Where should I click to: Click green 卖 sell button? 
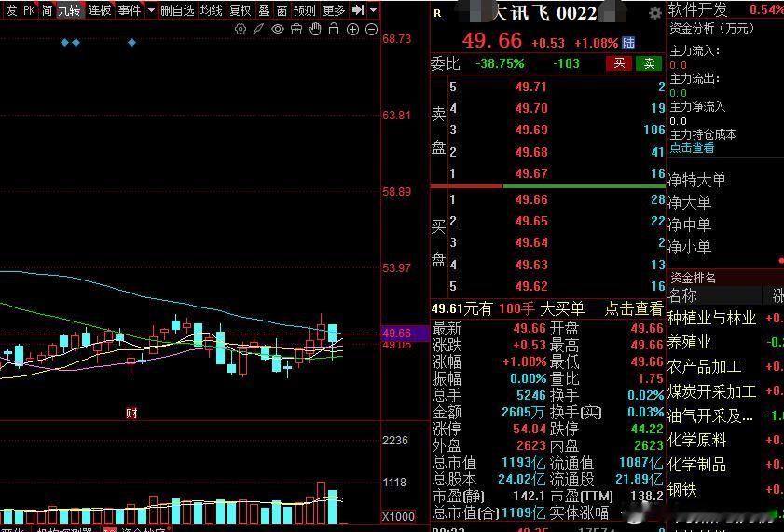pyautogui.click(x=649, y=63)
